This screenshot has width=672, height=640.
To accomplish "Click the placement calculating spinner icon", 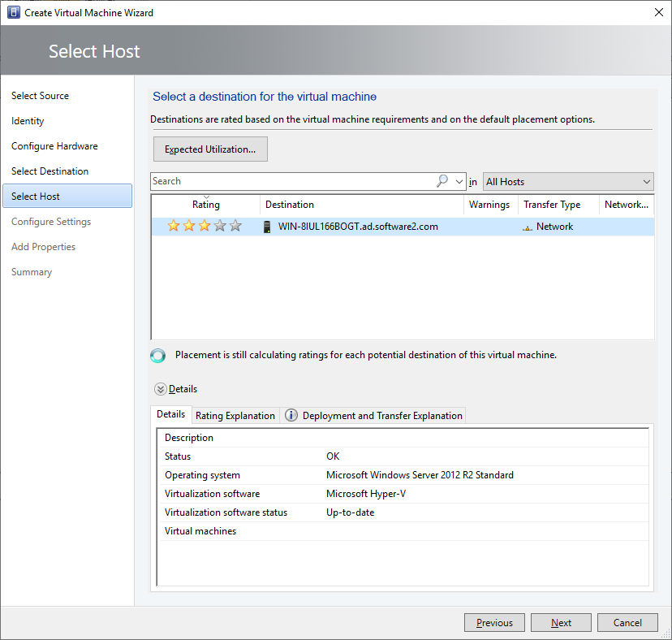I will pos(159,356).
